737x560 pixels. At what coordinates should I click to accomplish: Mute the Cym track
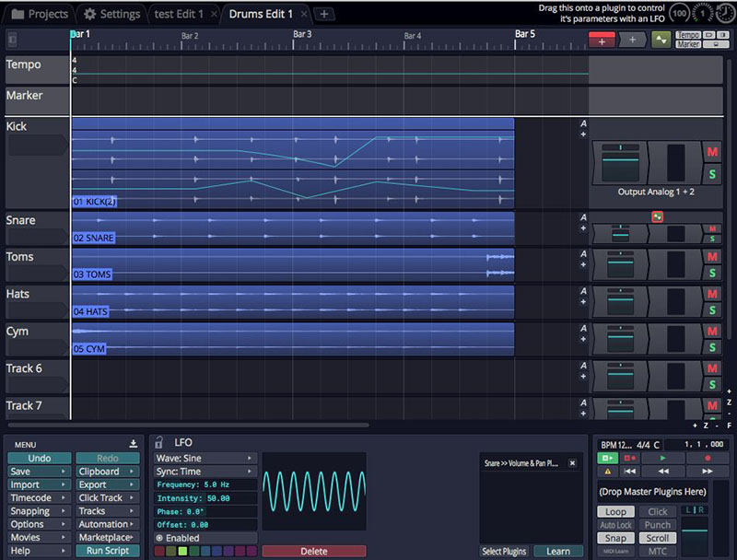712,332
